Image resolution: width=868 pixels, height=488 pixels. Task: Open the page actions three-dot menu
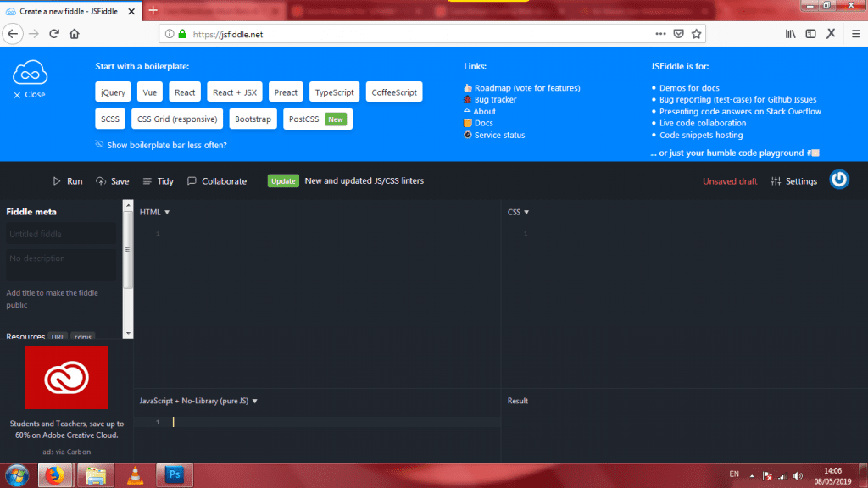coord(660,34)
